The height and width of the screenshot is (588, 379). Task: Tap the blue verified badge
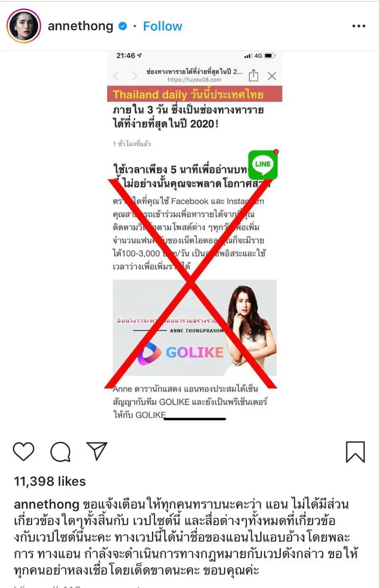coord(123,26)
